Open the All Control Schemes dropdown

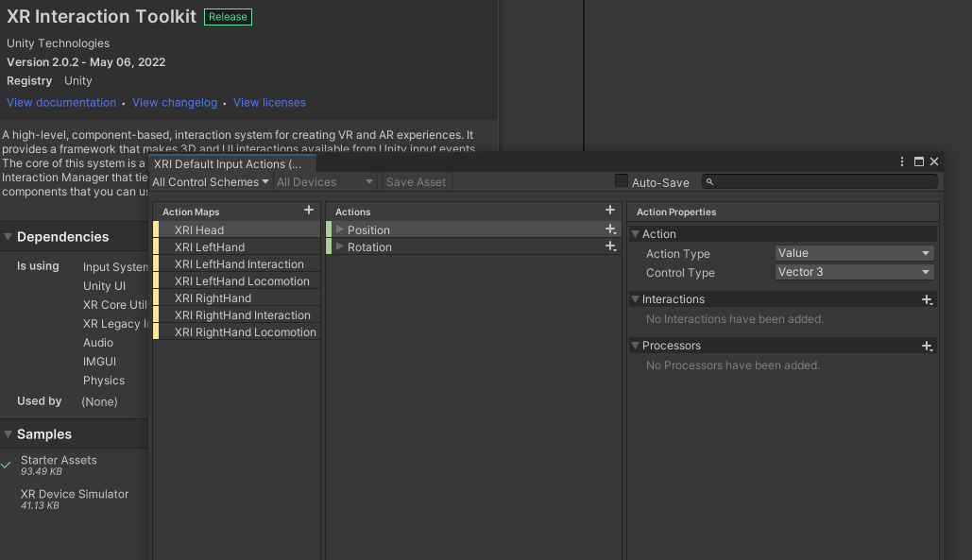tap(211, 181)
